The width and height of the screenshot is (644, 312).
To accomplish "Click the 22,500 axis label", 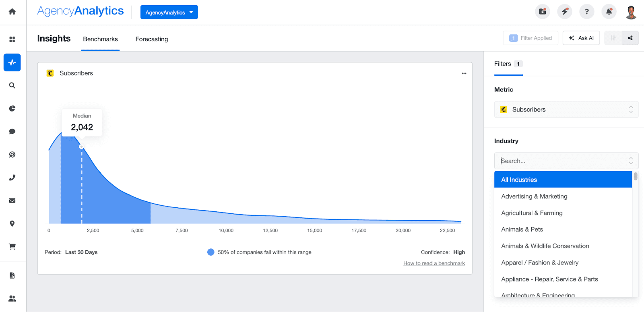I will click(447, 231).
